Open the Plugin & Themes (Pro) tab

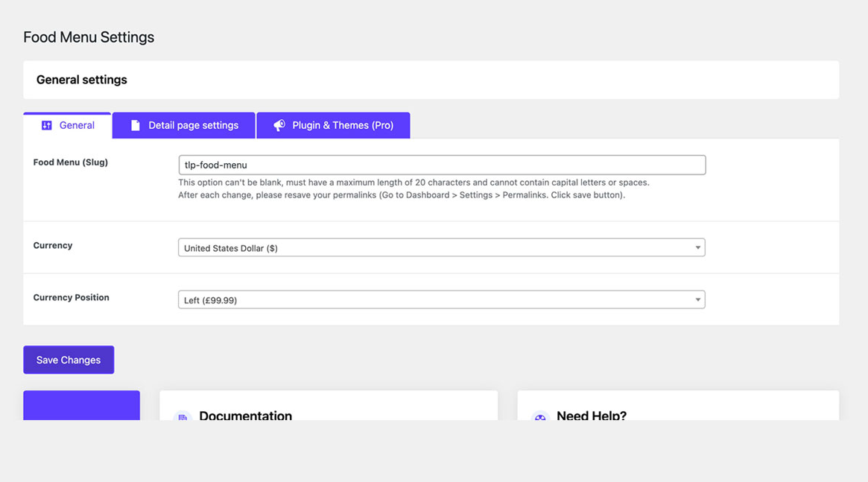333,125
